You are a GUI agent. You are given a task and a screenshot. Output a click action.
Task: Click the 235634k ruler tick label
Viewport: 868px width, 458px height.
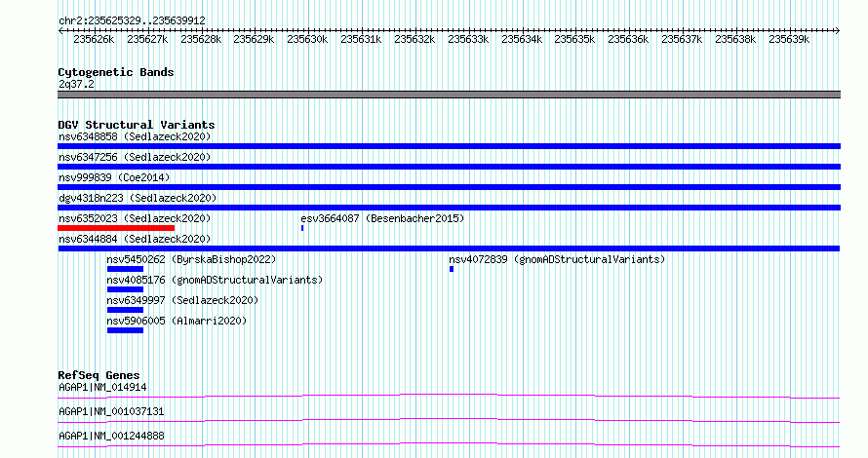[x=522, y=39]
